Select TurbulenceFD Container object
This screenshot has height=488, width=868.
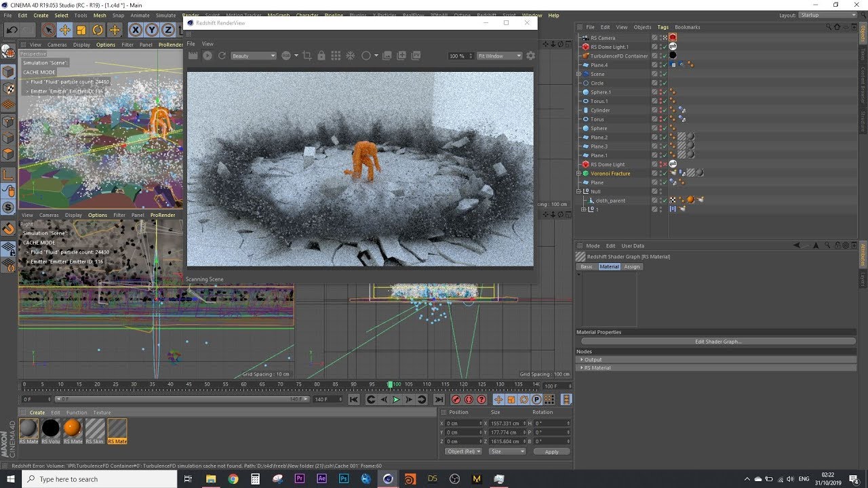click(619, 56)
